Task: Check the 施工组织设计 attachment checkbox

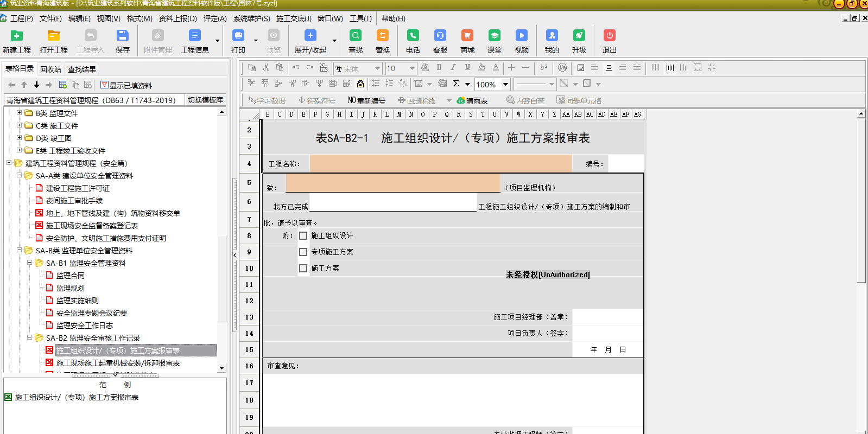Action: 303,236
